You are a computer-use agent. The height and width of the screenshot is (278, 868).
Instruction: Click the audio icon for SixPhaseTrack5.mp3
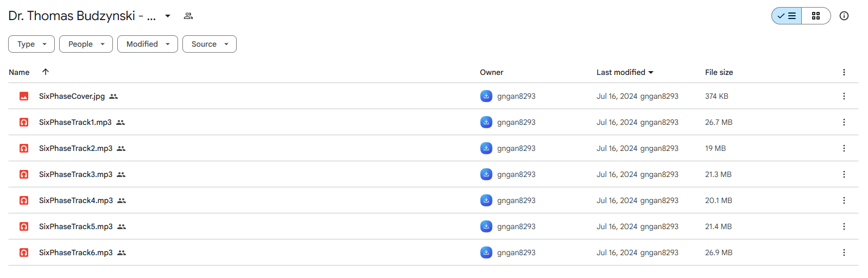pyautogui.click(x=24, y=226)
